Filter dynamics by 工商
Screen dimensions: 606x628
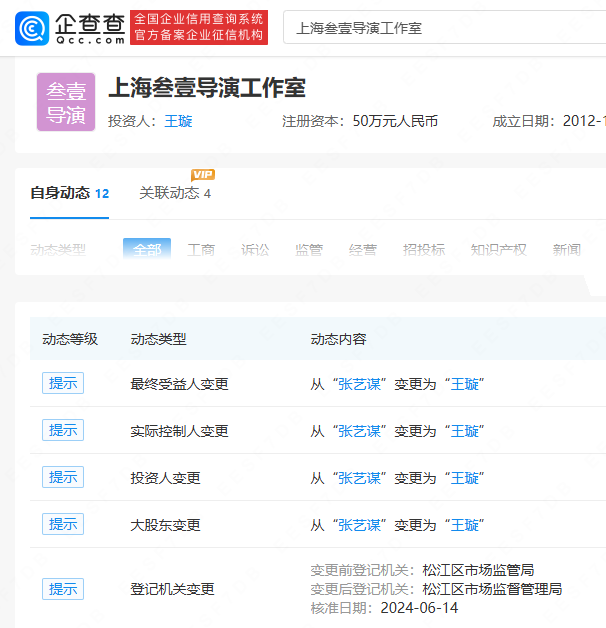pyautogui.click(x=201, y=250)
